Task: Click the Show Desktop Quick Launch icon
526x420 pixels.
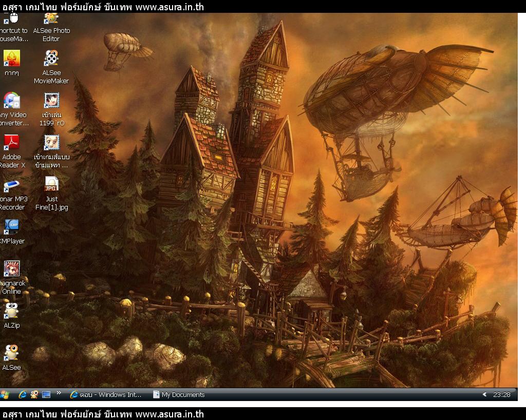Action: (46, 394)
